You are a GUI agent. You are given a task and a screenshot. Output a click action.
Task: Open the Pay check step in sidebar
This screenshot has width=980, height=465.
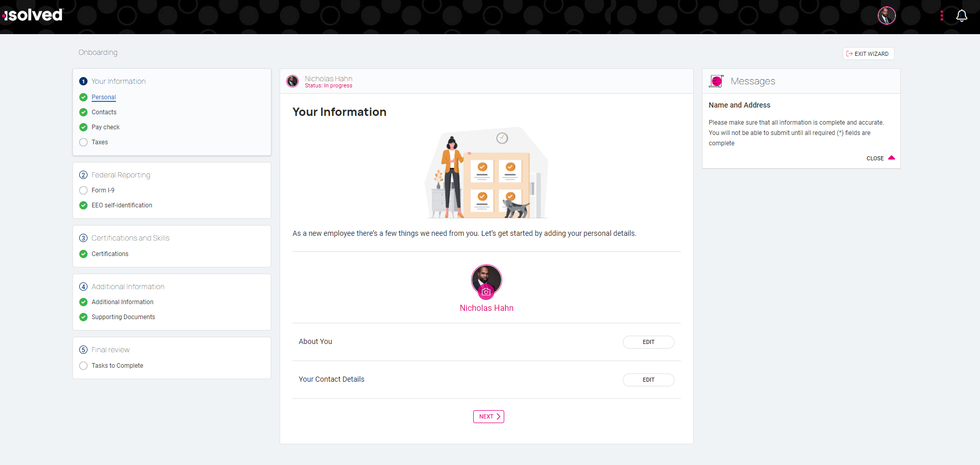pyautogui.click(x=105, y=127)
